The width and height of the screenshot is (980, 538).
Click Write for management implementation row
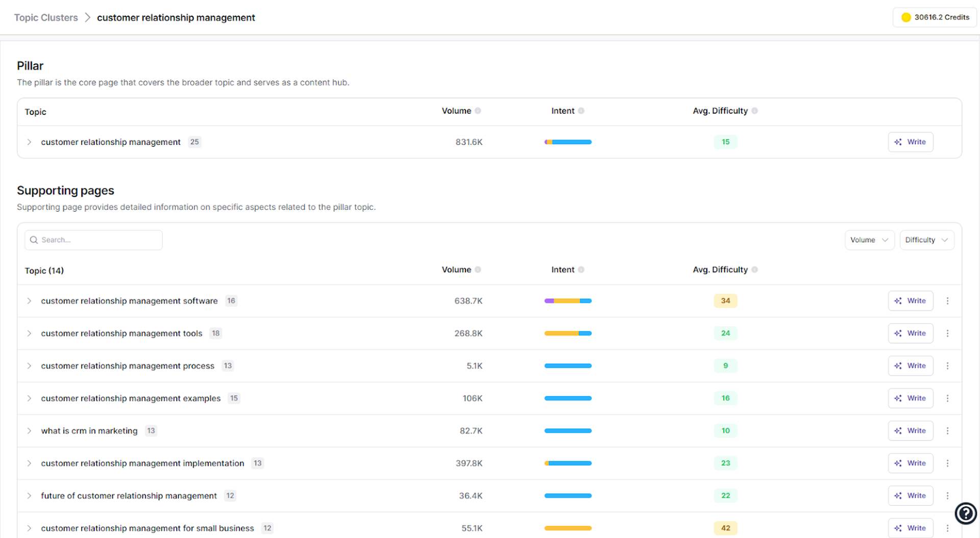click(x=910, y=463)
